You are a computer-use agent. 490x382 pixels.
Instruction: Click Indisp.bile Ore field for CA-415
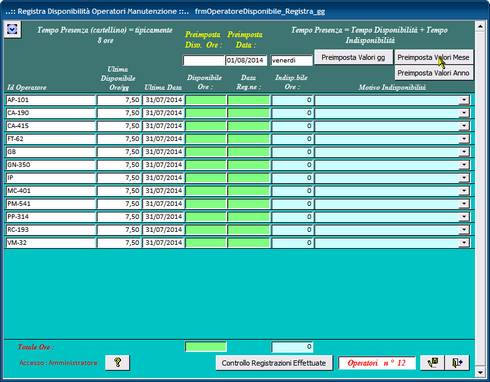[292, 126]
